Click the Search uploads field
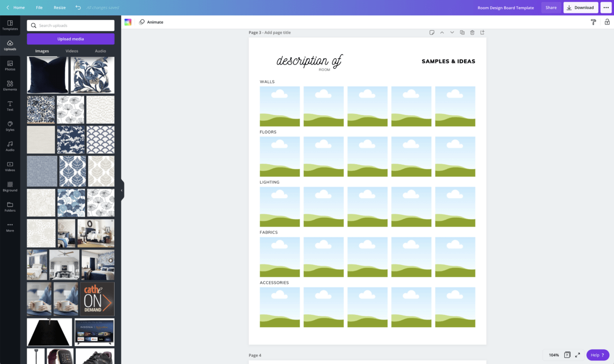The height and width of the screenshot is (364, 614). coord(70,25)
